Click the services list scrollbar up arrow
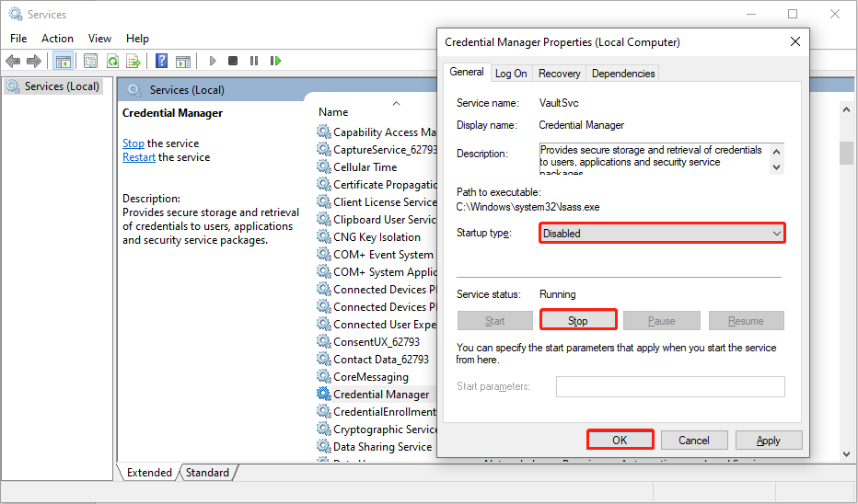858x504 pixels. (x=847, y=109)
